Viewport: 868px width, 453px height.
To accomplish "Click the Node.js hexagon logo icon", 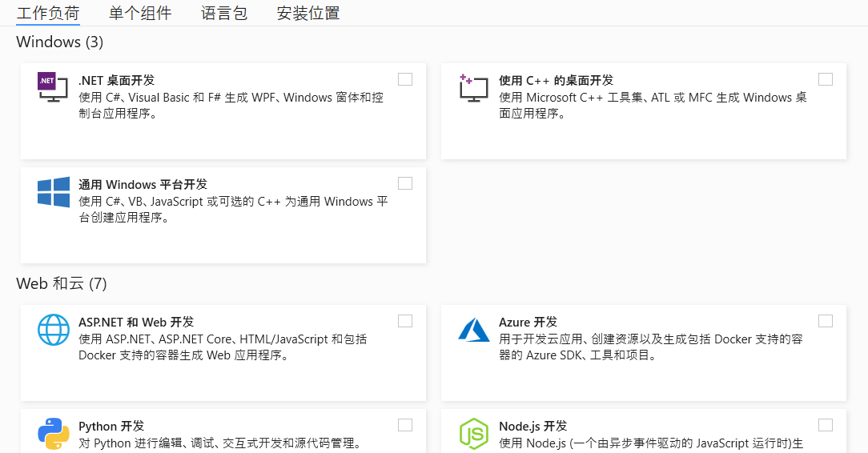I will 474,434.
